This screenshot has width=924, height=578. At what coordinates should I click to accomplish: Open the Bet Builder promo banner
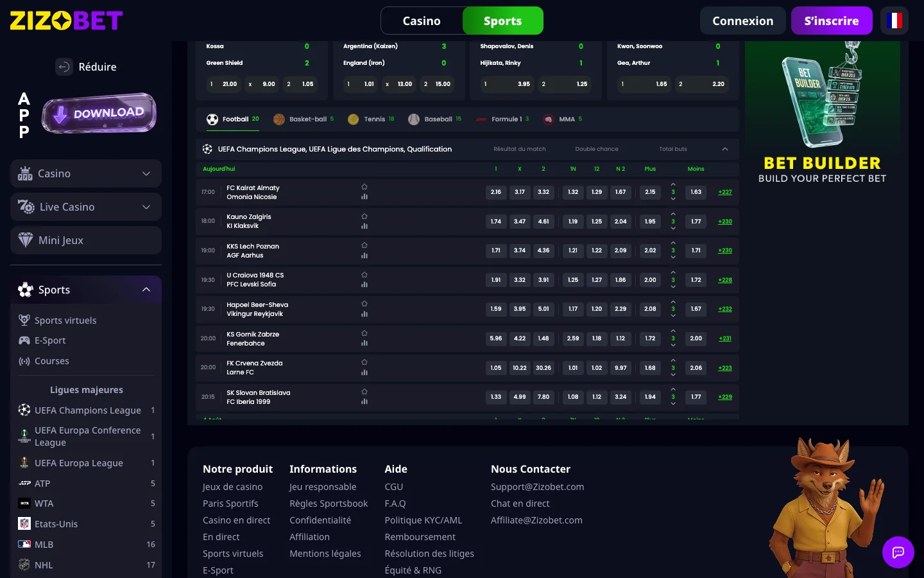[x=823, y=114]
